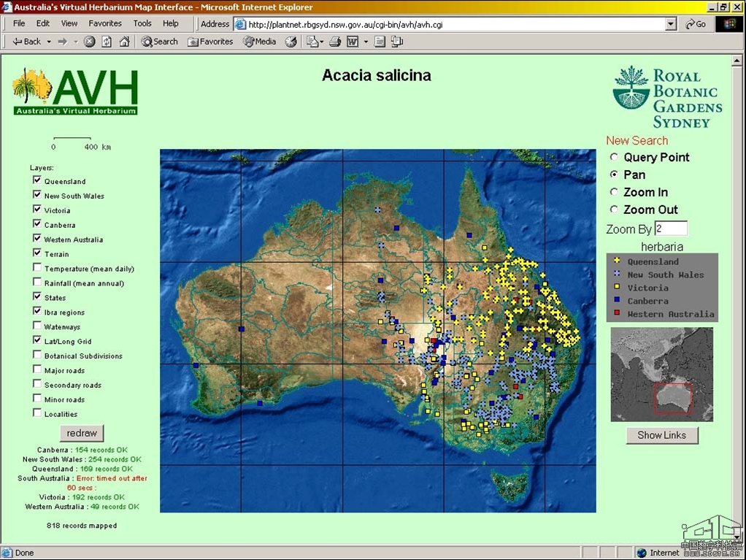This screenshot has width=746, height=560.
Task: Open the Tools menu
Action: (x=142, y=23)
